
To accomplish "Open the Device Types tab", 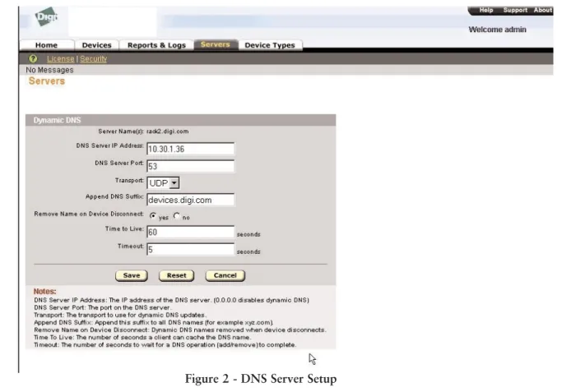I will pyautogui.click(x=270, y=45).
